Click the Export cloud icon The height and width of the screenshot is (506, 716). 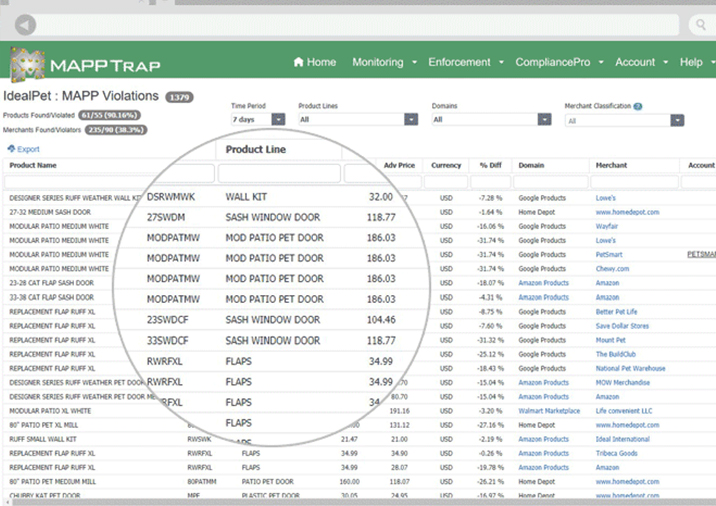pyautogui.click(x=11, y=148)
